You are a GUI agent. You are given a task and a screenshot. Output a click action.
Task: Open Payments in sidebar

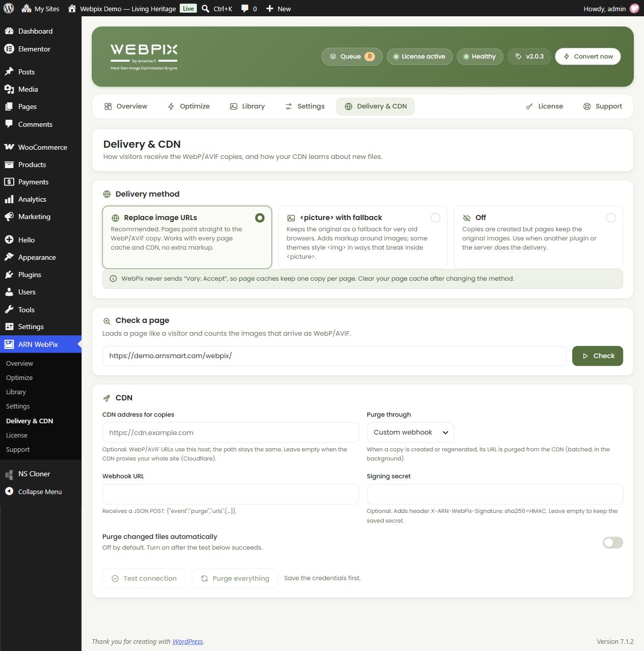(x=41, y=182)
